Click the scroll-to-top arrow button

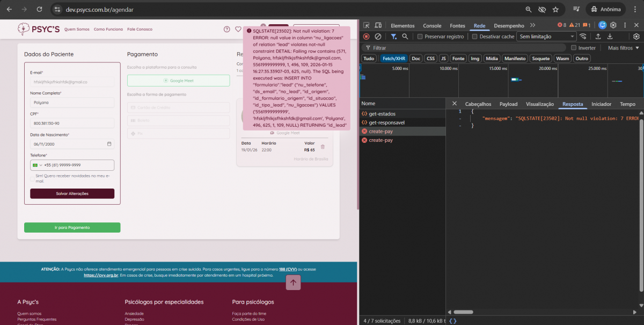tap(293, 282)
